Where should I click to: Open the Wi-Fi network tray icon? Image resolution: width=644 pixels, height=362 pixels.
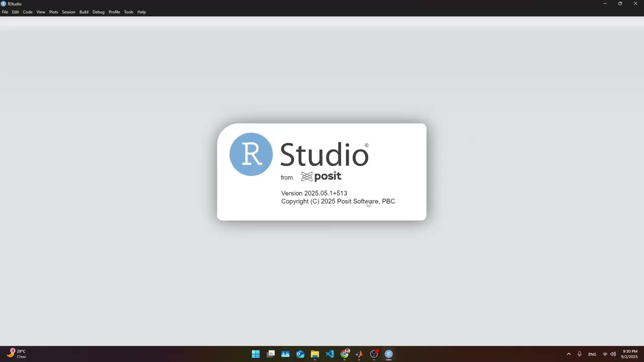tap(605, 354)
